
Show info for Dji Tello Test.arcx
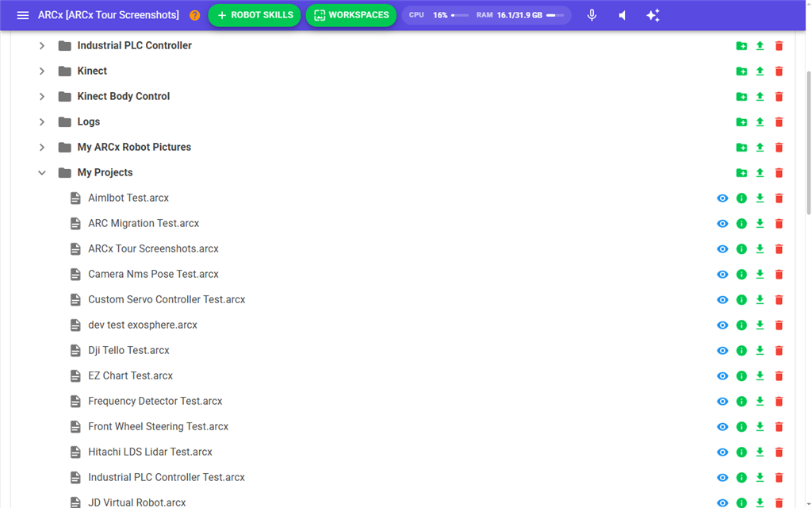click(741, 350)
